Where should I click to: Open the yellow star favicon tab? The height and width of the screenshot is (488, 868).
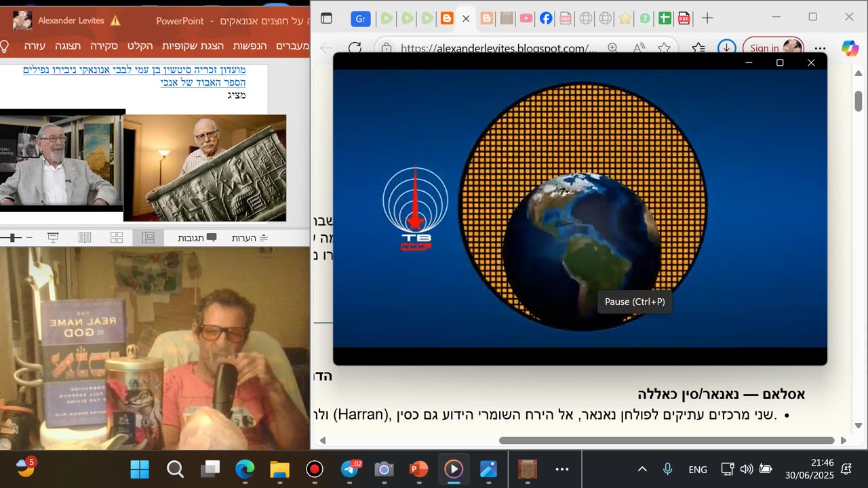click(625, 18)
